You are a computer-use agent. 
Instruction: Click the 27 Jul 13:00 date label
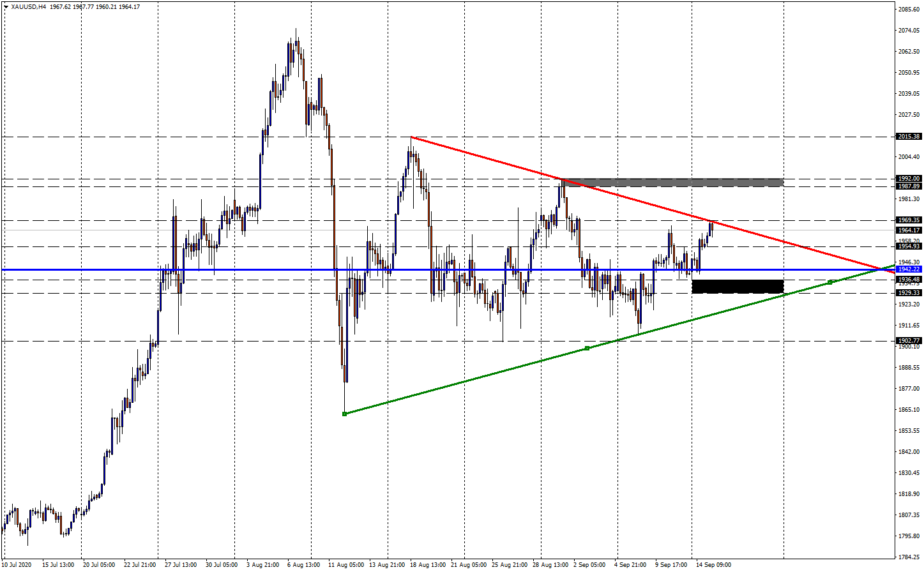tap(181, 565)
